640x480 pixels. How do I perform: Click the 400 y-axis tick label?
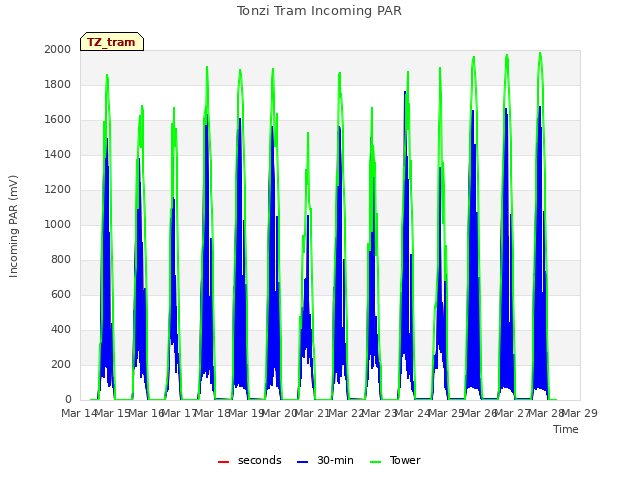click(61, 329)
